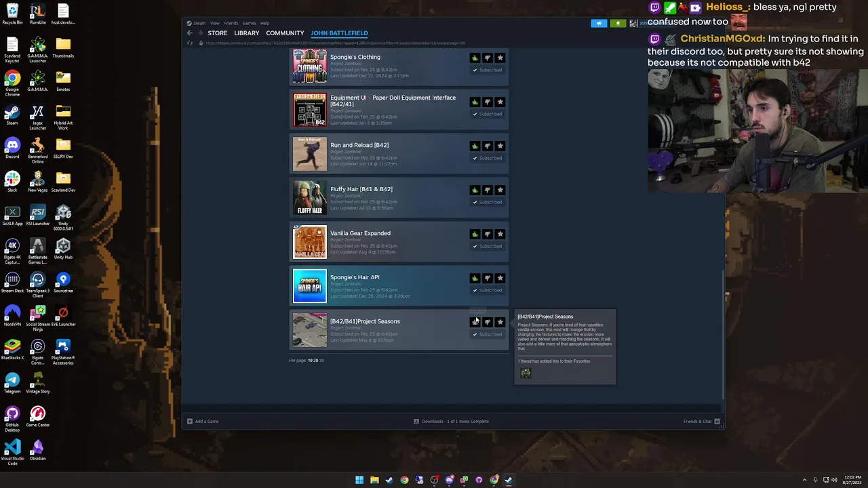Click the Steam page vertical scrollbar

(x=723, y=335)
